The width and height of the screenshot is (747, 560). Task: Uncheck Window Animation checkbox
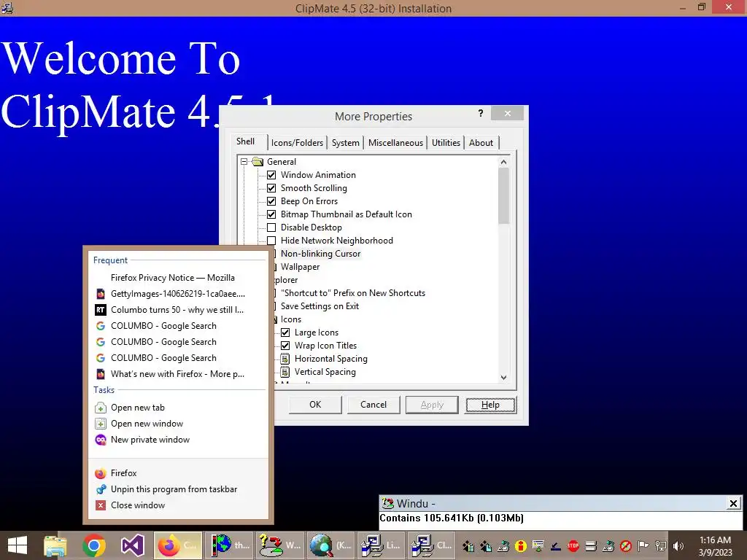[271, 175]
